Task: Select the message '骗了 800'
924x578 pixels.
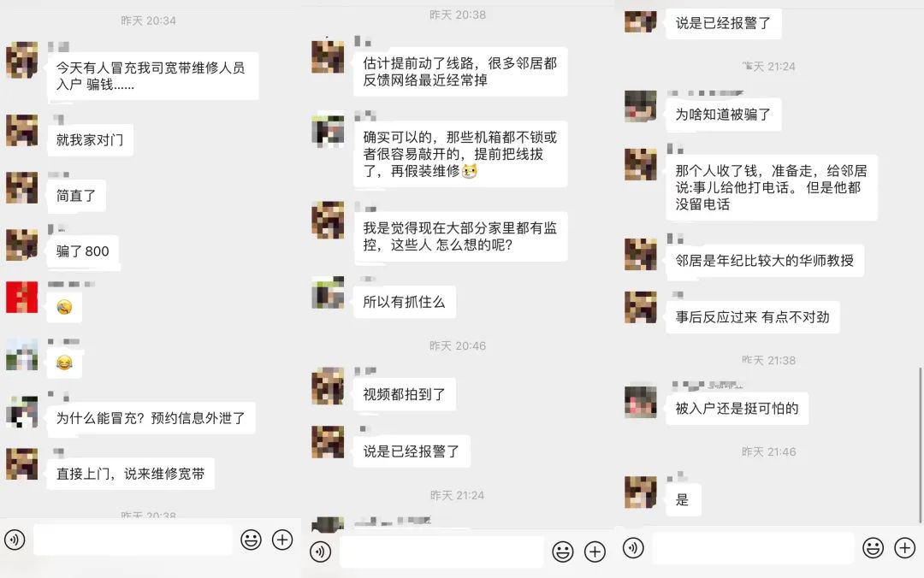Action: 83,251
